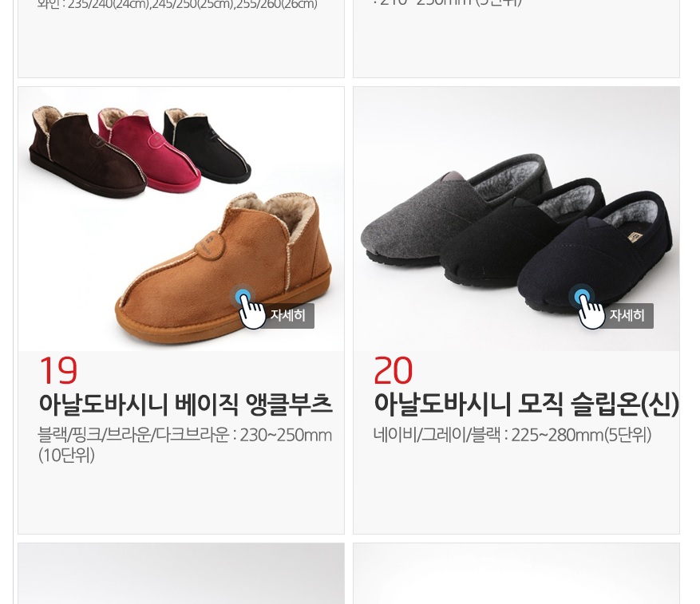Select the camel brown ankle boot image
700x604 pixels.
223,268
